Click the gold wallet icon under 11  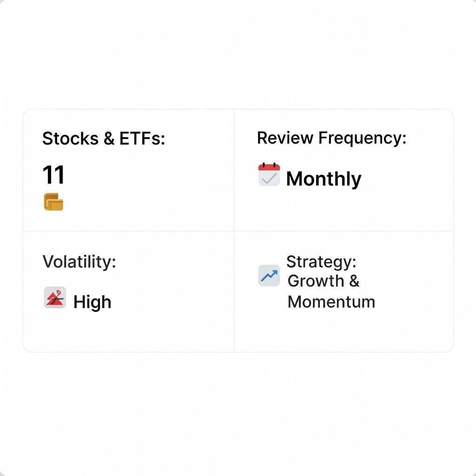(53, 202)
